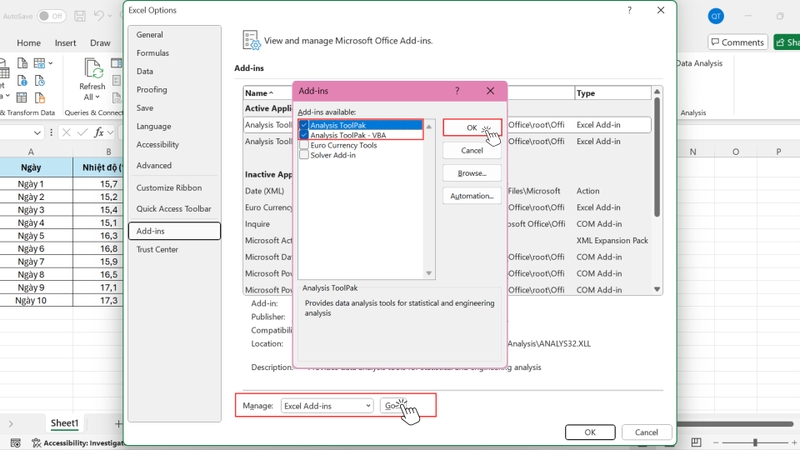Click Cancel in the Add-ins dialog
The height and width of the screenshot is (450, 800).
472,151
